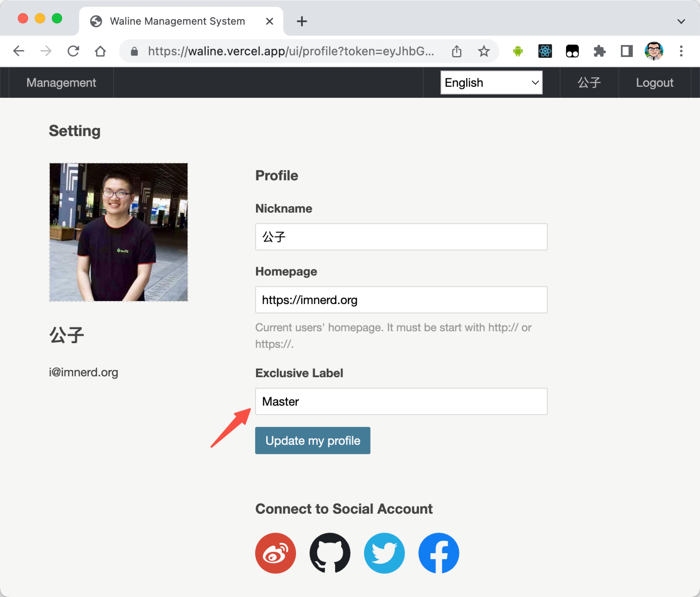
Task: Open the English language dropdown
Action: click(x=491, y=82)
